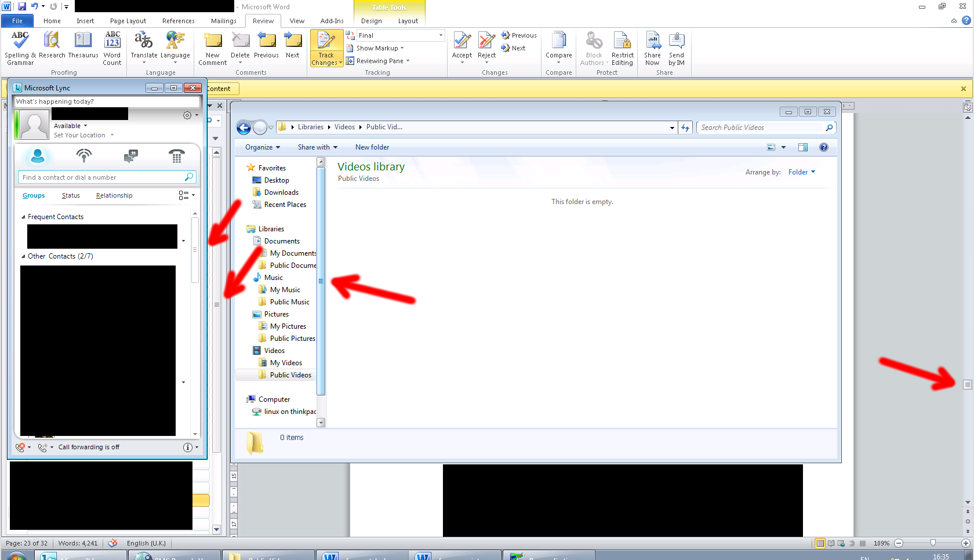The height and width of the screenshot is (560, 974).
Task: Open the Lync conversations icon
Action: [x=130, y=155]
